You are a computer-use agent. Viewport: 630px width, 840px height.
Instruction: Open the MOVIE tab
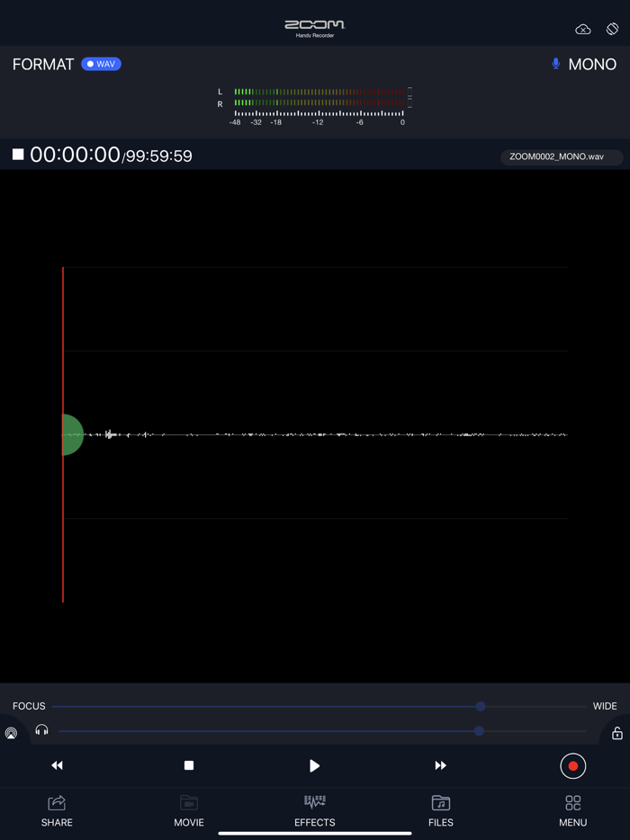(189, 810)
